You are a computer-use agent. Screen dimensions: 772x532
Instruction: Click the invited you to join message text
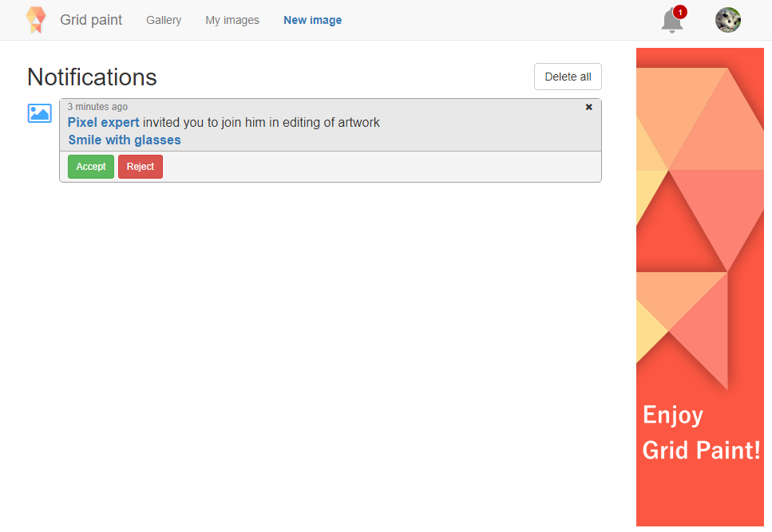(261, 122)
